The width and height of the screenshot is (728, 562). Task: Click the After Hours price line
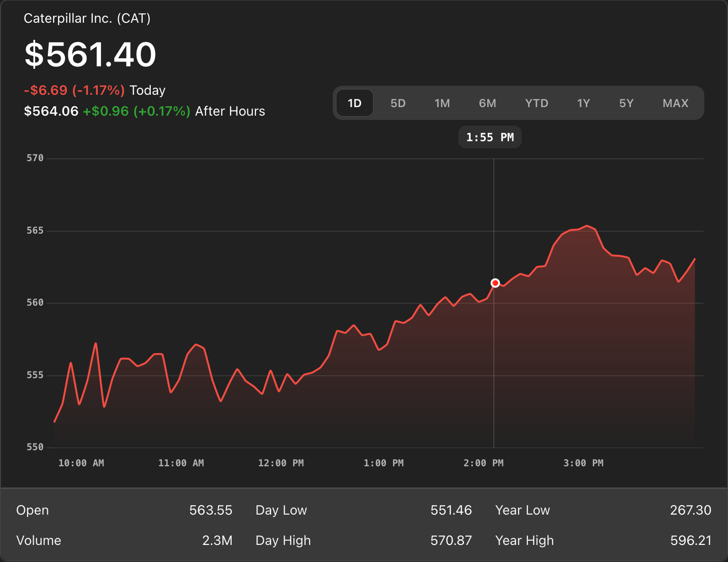[145, 111]
